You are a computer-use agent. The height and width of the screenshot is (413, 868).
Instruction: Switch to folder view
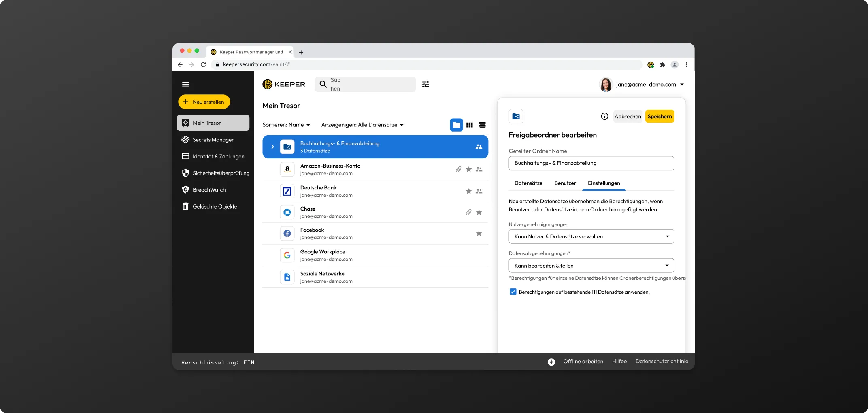point(456,125)
